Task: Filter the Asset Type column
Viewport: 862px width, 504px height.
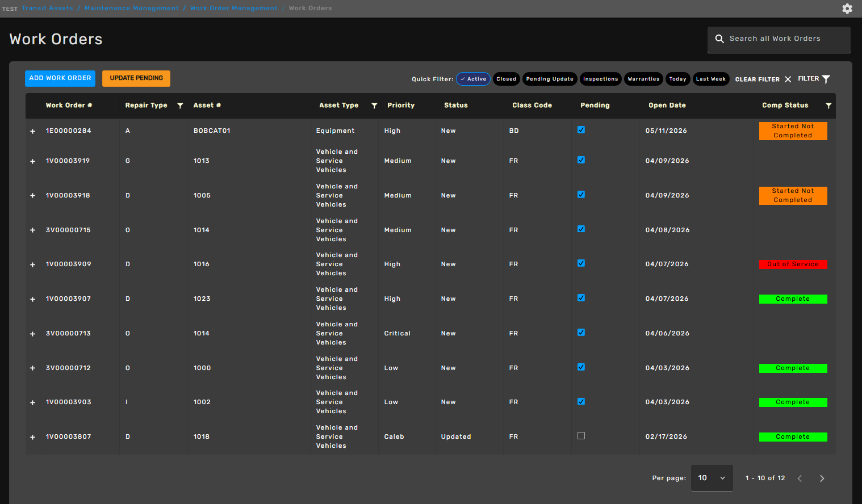Action: point(374,106)
